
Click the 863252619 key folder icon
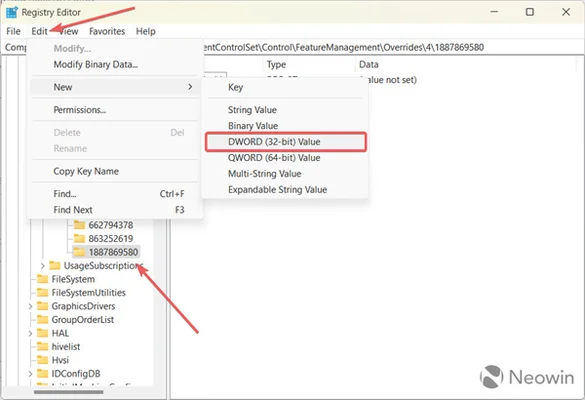coord(79,238)
